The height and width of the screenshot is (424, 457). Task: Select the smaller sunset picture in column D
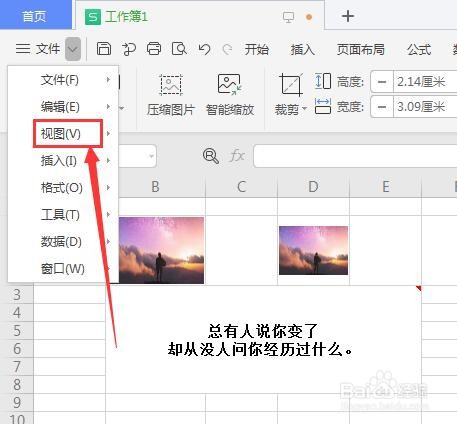313,250
